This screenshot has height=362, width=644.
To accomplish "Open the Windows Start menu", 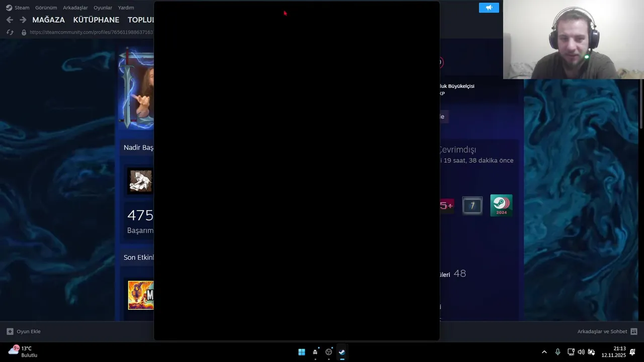I will (x=301, y=352).
